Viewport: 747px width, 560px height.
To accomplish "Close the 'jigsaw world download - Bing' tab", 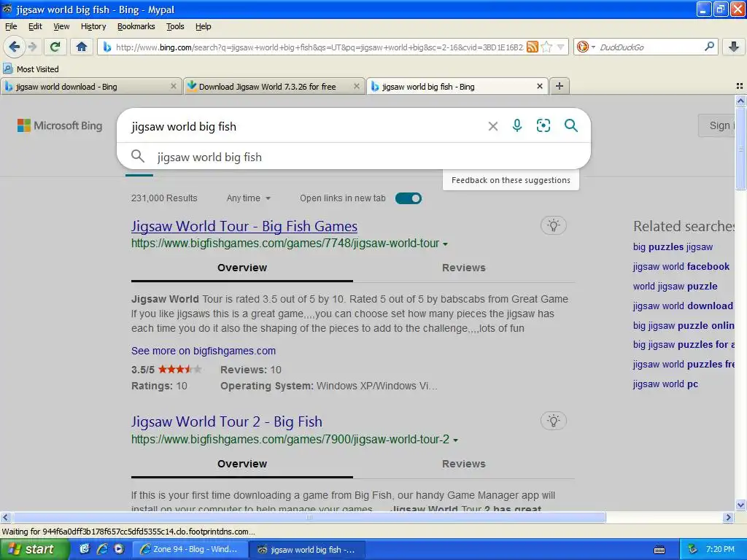I will tap(174, 86).
